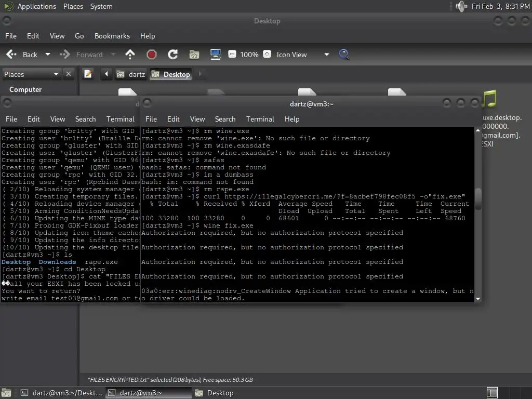This screenshot has width=532, height=399.
Task: Open Edit menu in dartz@vm3:~ terminal
Action: tap(174, 119)
